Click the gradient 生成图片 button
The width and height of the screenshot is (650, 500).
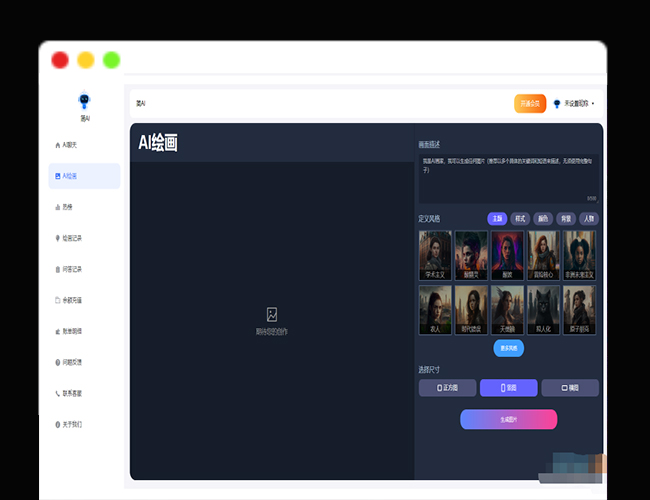point(509,420)
